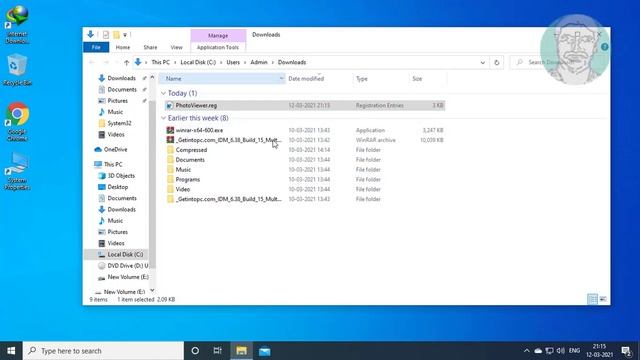The height and width of the screenshot is (360, 640).
Task: Select the Getintopc IDM file folder
Action: click(304, 199)
